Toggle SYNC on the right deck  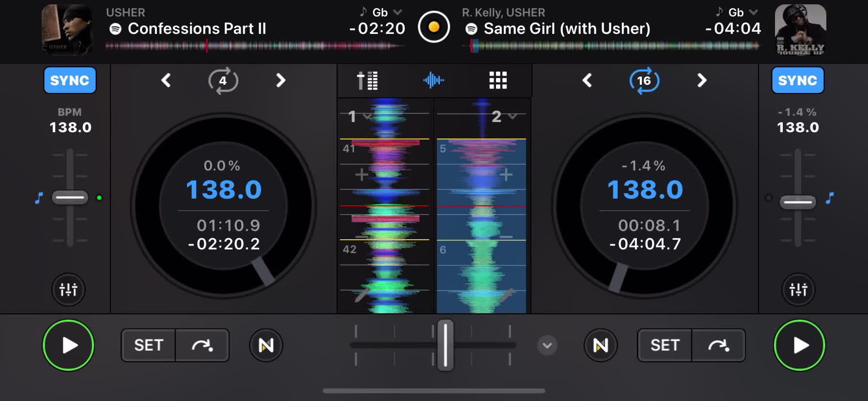coord(797,80)
